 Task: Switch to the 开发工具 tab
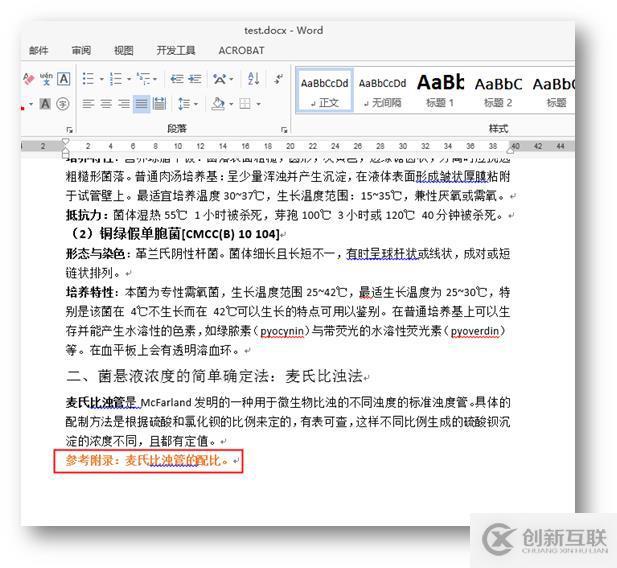pos(176,50)
